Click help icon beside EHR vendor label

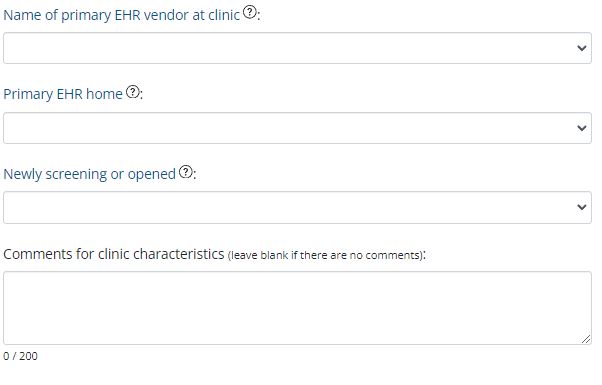pos(250,13)
